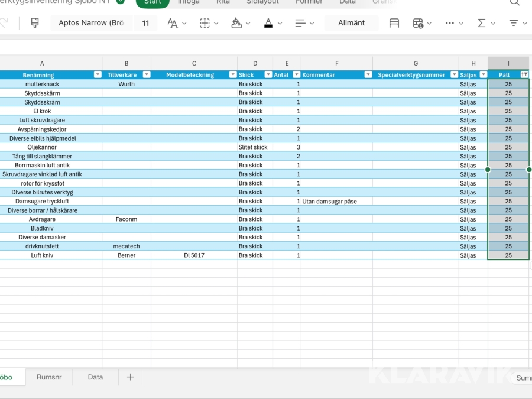The height and width of the screenshot is (399, 532).
Task: Click the text alignment icon
Action: (x=300, y=23)
